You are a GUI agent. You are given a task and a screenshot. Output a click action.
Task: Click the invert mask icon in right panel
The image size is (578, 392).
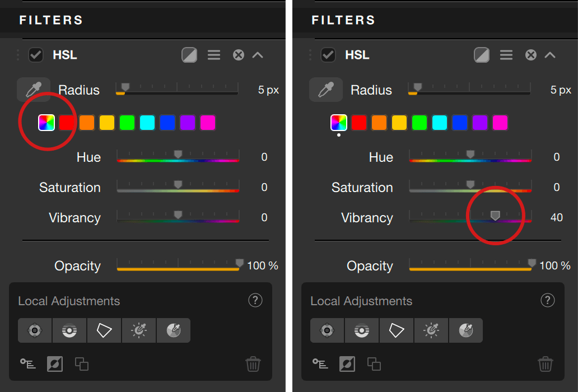point(347,365)
